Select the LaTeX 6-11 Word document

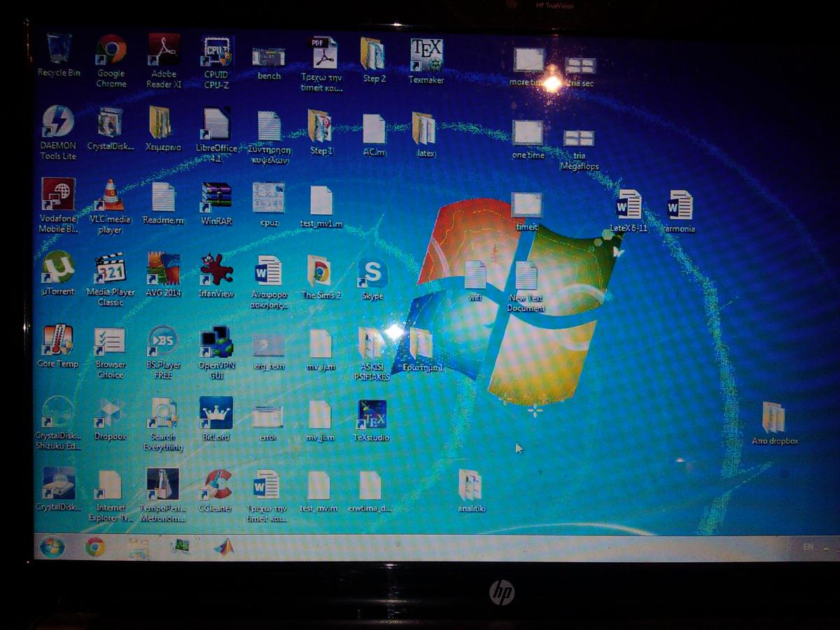[x=629, y=205]
